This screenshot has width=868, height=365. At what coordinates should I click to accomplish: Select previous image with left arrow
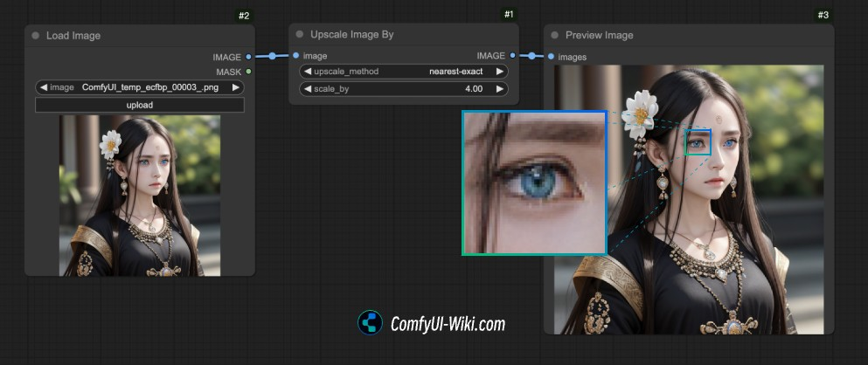43,87
